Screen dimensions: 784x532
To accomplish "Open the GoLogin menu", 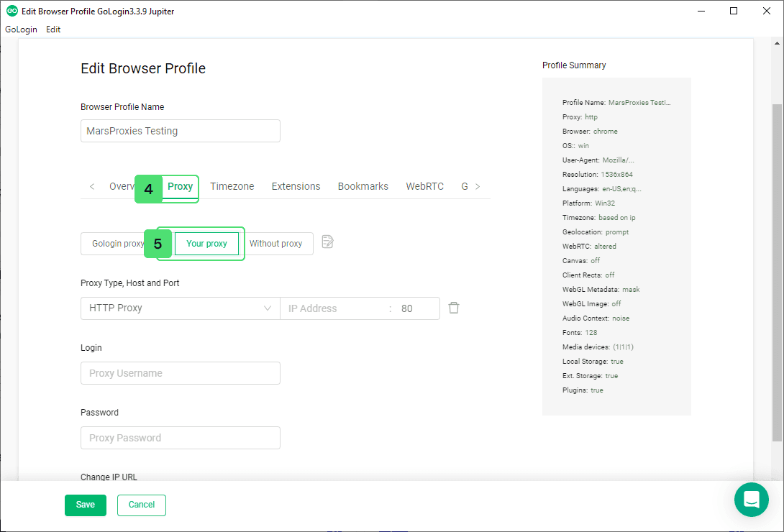I will [21, 29].
